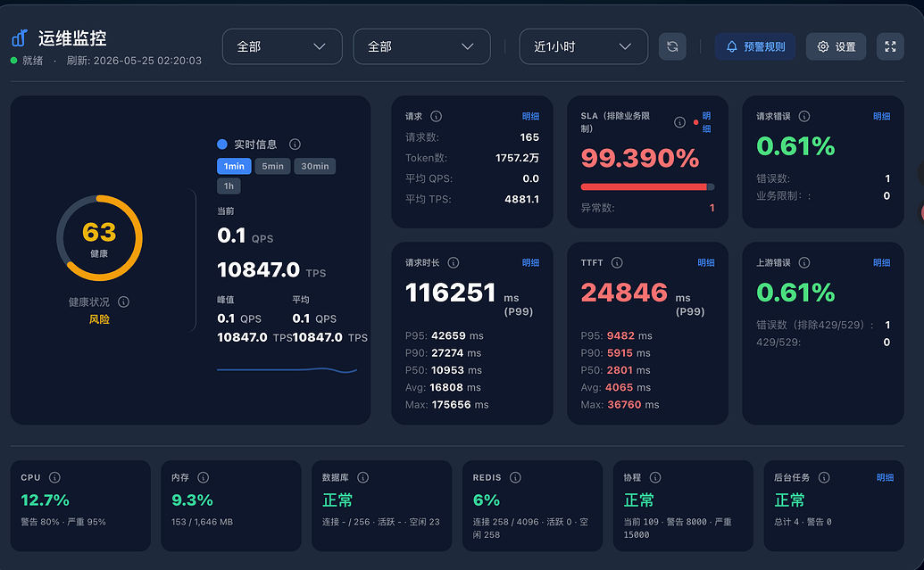Open the second 全部 dropdown
924x570 pixels.
click(422, 46)
